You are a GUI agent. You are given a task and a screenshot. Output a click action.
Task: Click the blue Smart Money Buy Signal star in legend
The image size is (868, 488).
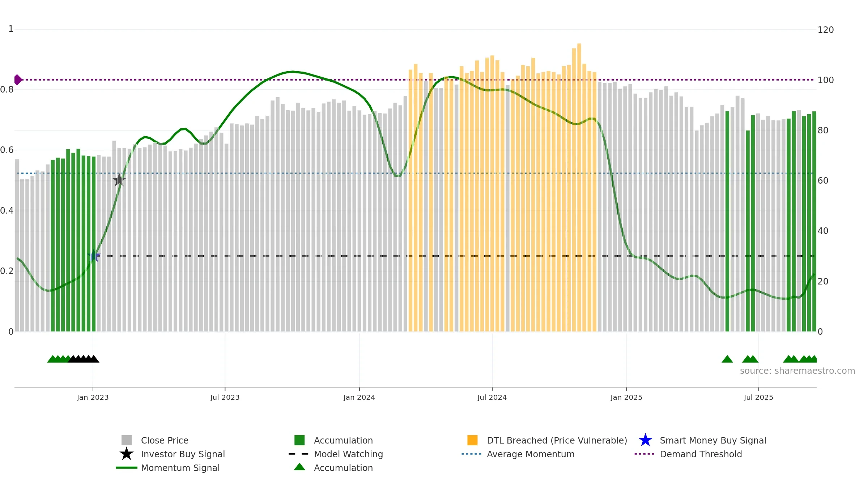(x=645, y=440)
